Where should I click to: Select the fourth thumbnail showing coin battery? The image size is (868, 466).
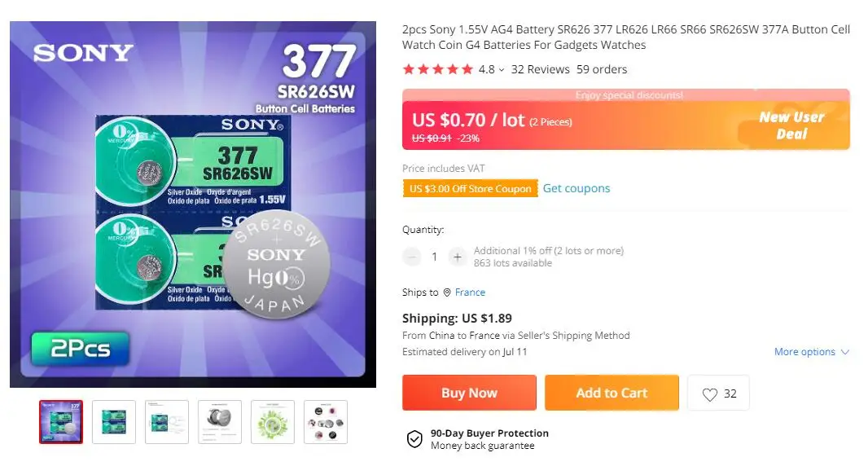click(220, 422)
